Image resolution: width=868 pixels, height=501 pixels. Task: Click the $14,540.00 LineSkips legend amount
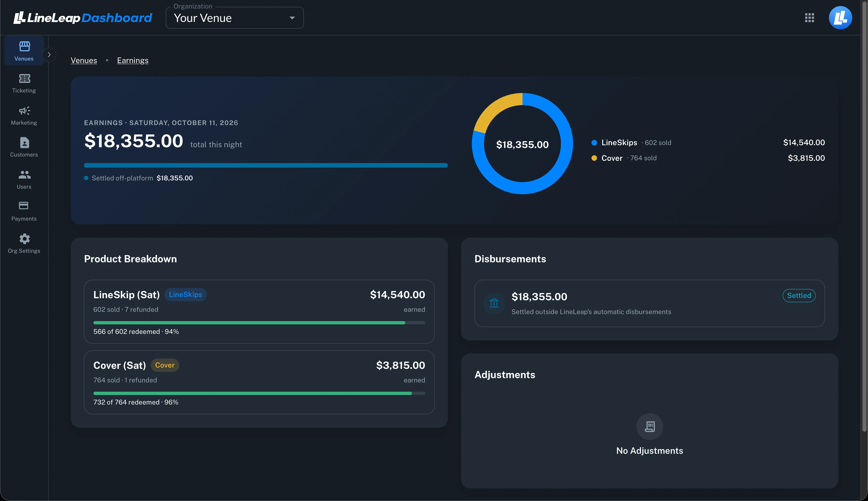point(804,142)
